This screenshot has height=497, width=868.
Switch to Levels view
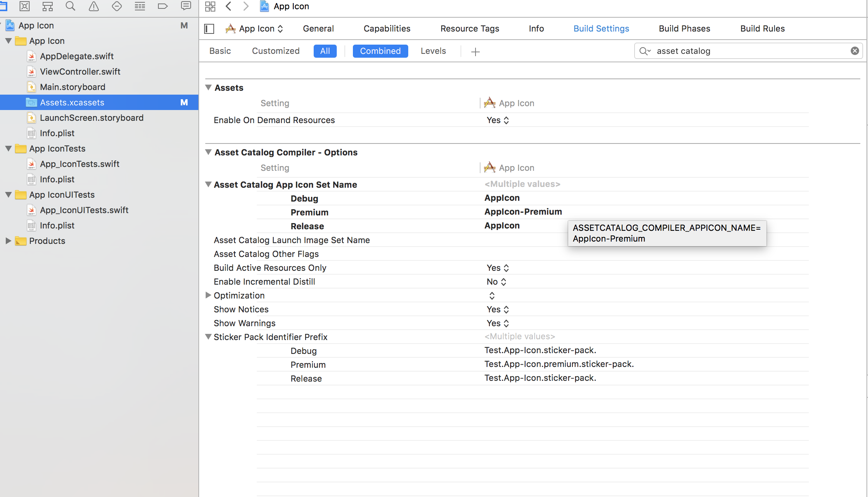pyautogui.click(x=433, y=51)
